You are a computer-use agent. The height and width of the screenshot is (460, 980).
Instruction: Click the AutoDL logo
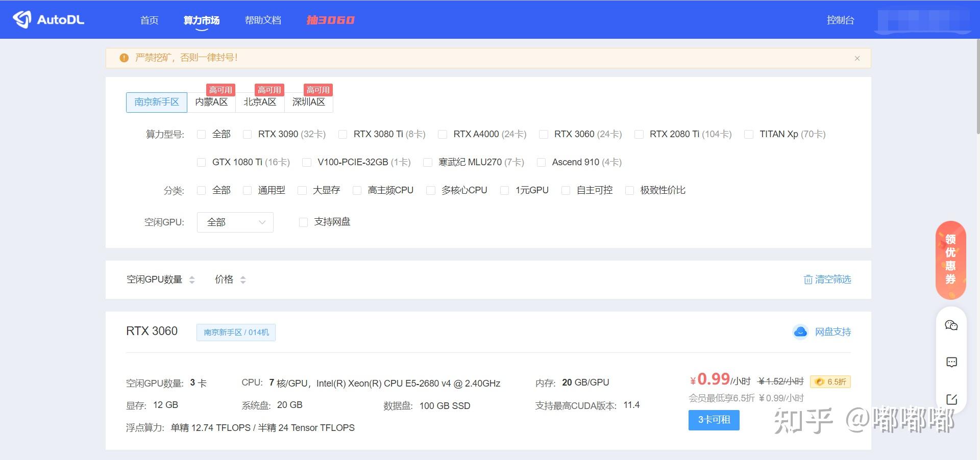pos(48,19)
